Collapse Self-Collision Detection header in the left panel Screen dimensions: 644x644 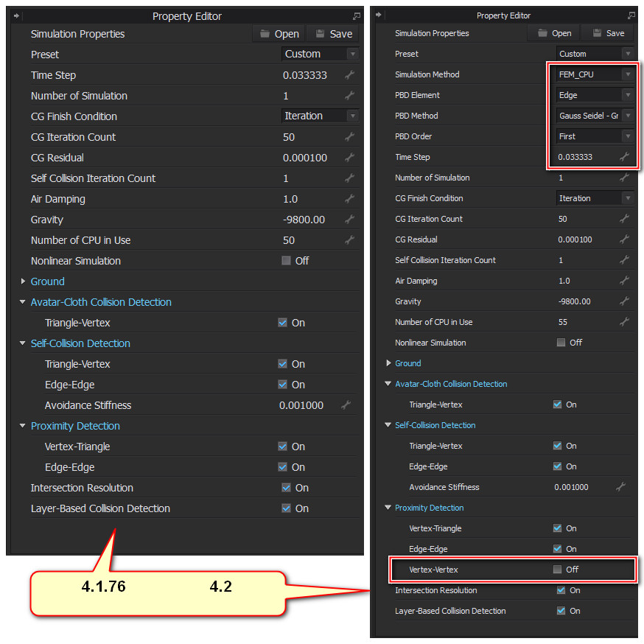pos(24,343)
